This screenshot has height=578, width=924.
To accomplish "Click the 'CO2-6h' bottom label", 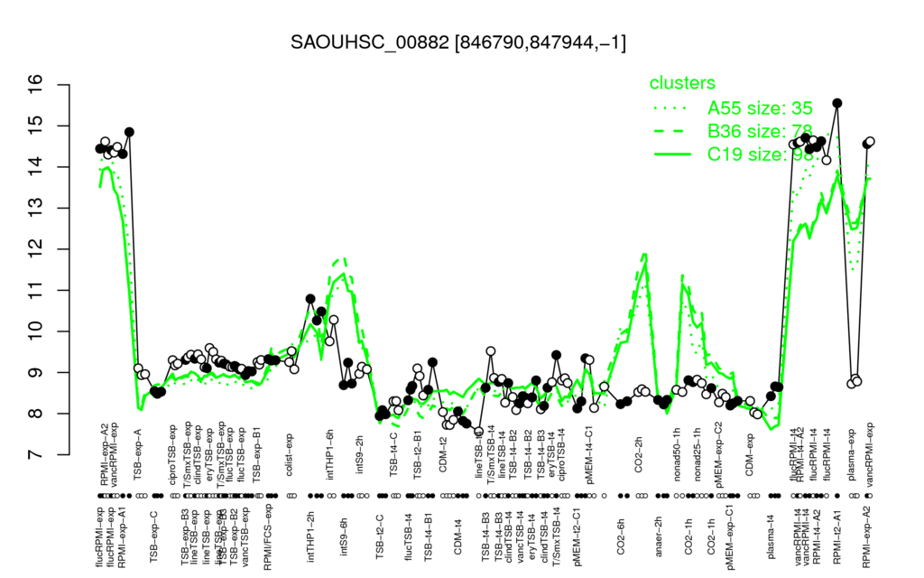I will pyautogui.click(x=621, y=536).
